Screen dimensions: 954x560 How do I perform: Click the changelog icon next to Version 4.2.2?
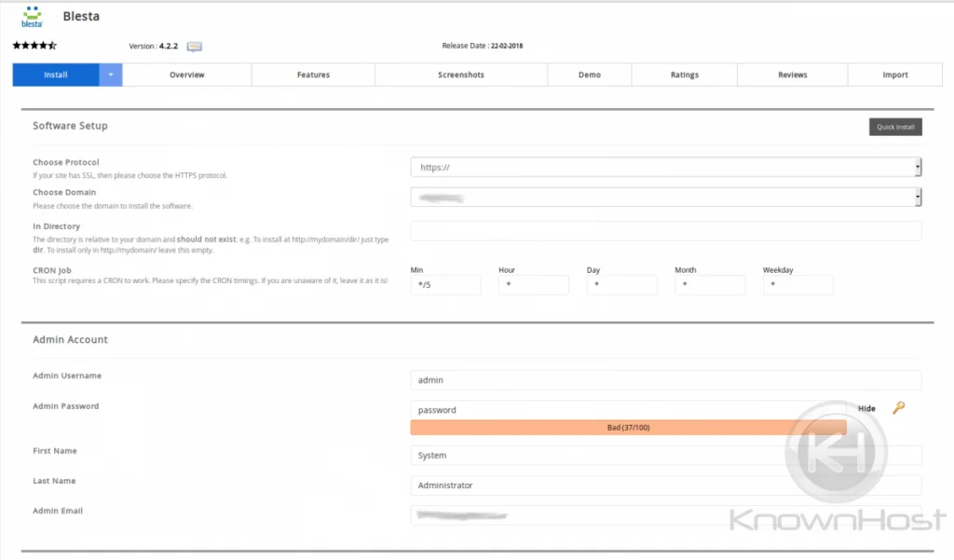click(194, 47)
